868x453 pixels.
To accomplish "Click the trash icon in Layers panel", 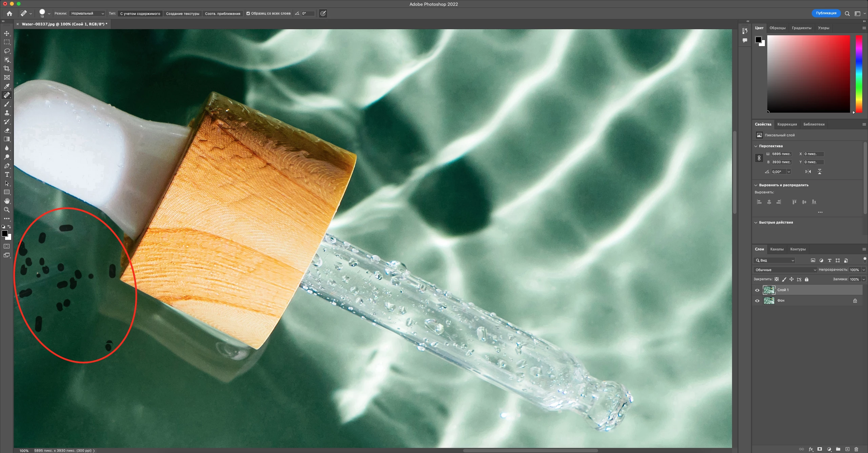I will 856,449.
